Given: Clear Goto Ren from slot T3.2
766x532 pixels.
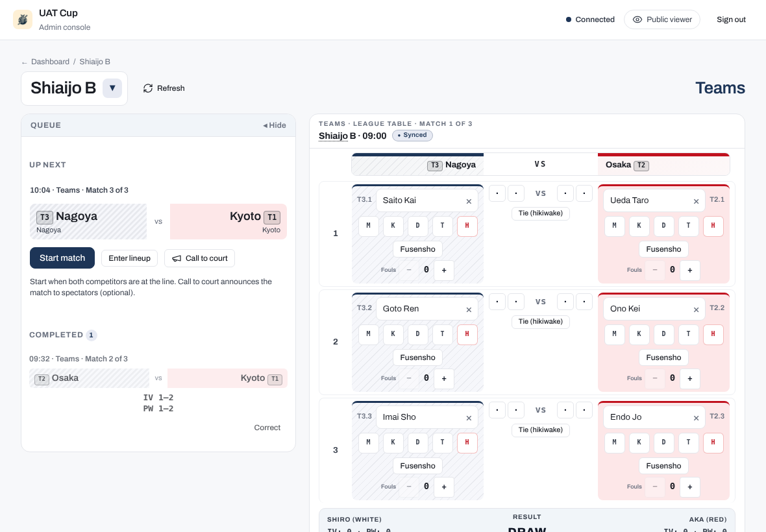Looking at the screenshot, I should click(469, 309).
